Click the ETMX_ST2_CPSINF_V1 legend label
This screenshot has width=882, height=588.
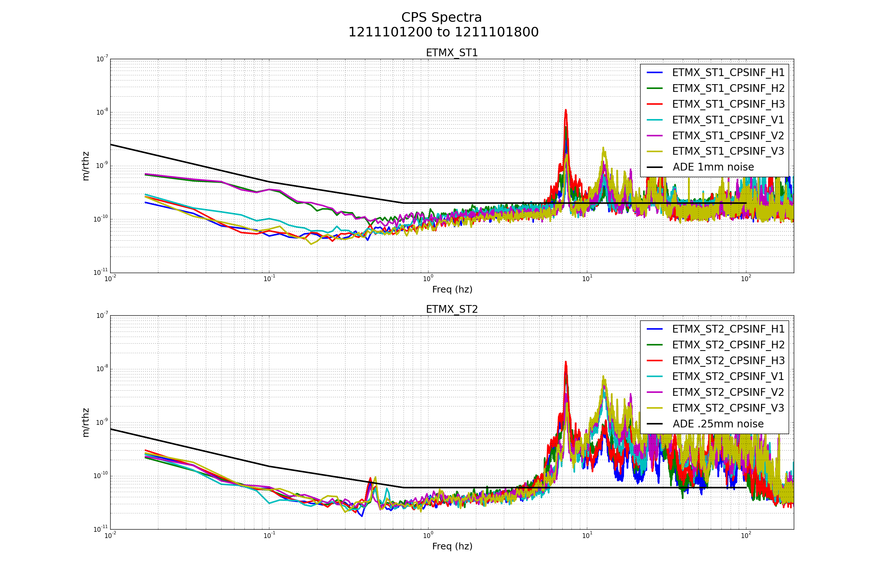pyautogui.click(x=728, y=376)
